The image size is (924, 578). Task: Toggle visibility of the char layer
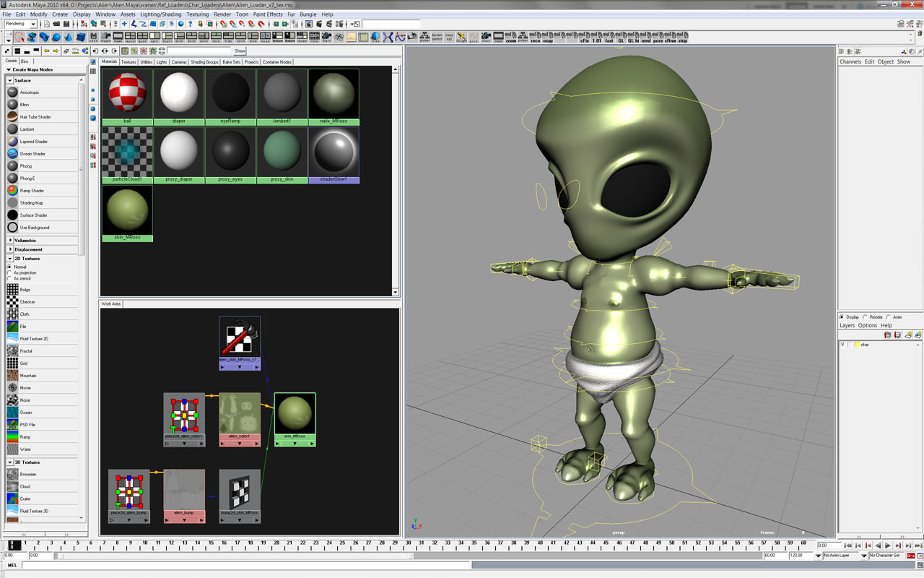[842, 345]
